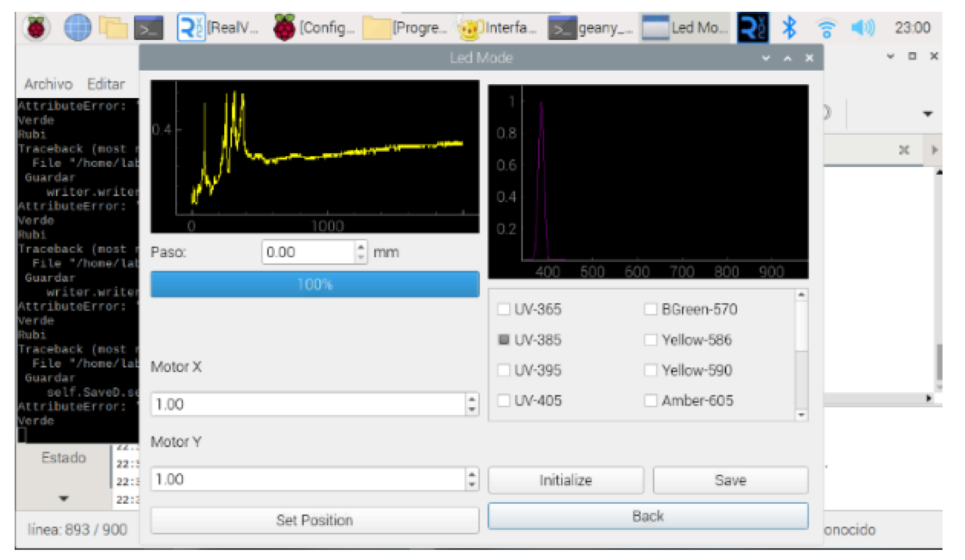The image size is (965, 560).
Task: Increase the Motor X value with up arrow
Action: pos(472,399)
